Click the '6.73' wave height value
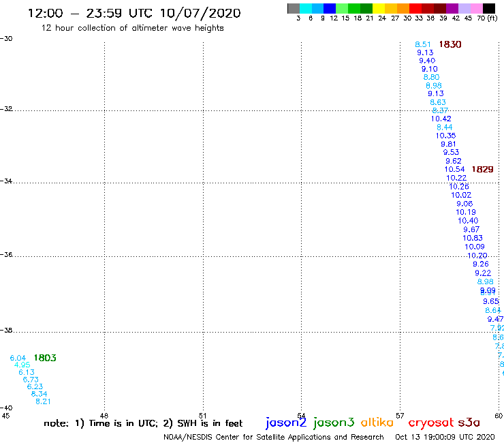 [31, 380]
